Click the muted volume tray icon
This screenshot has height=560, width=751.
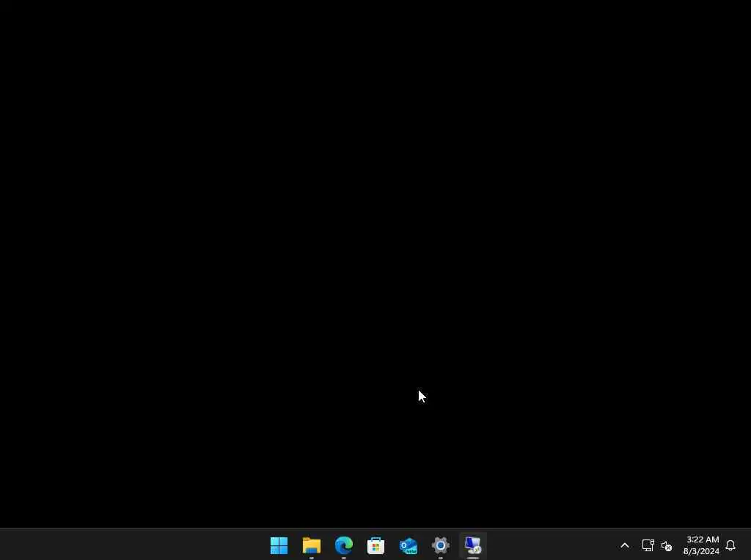pos(666,545)
